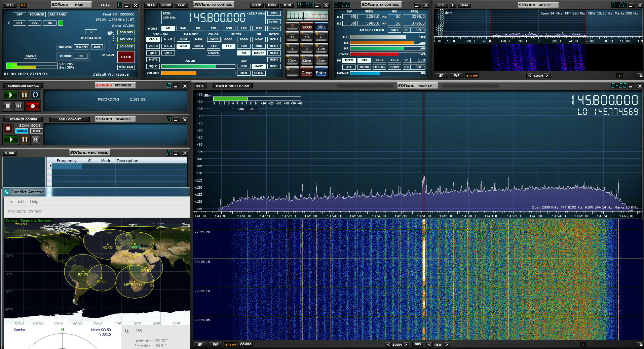Decrease RBW in Main SP
This screenshot has width=644, height=349.
(429, 345)
